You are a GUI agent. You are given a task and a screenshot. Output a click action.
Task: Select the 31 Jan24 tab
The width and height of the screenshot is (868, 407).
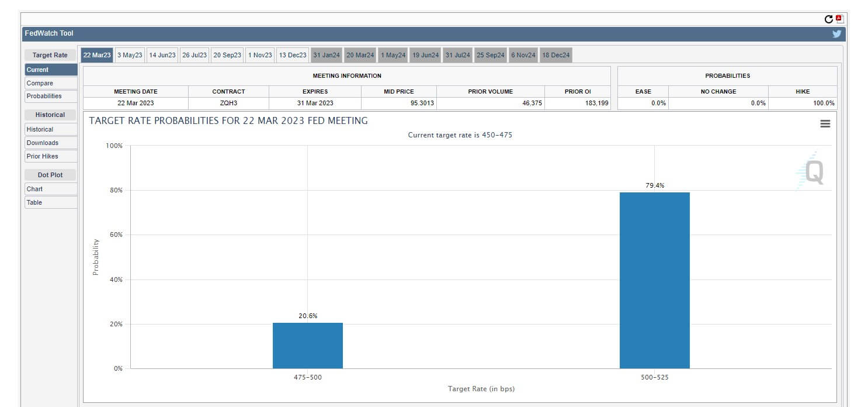pos(326,54)
